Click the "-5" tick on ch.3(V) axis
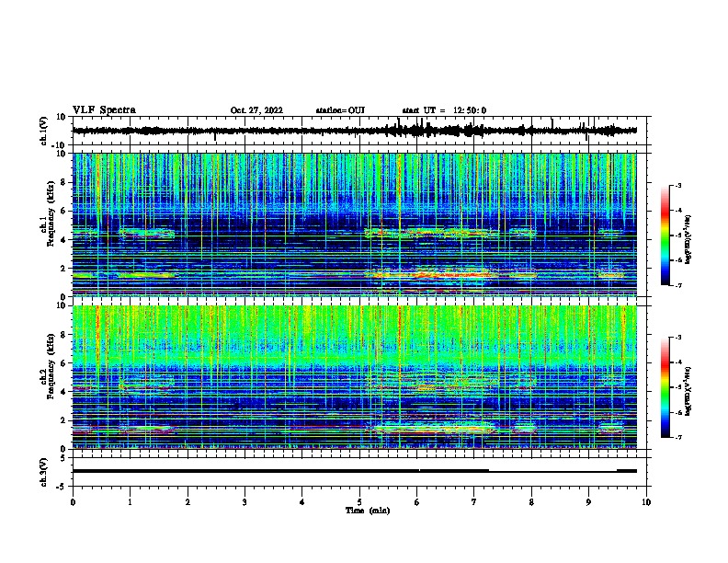 click(x=62, y=486)
